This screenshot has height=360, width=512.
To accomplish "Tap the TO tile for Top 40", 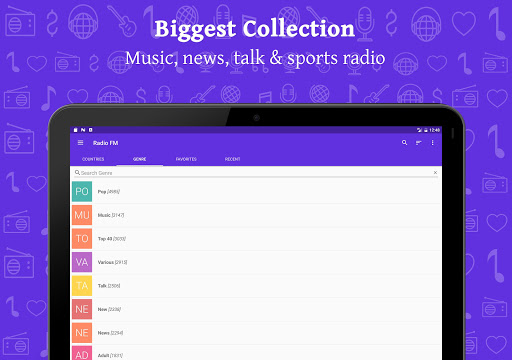I will [82, 239].
